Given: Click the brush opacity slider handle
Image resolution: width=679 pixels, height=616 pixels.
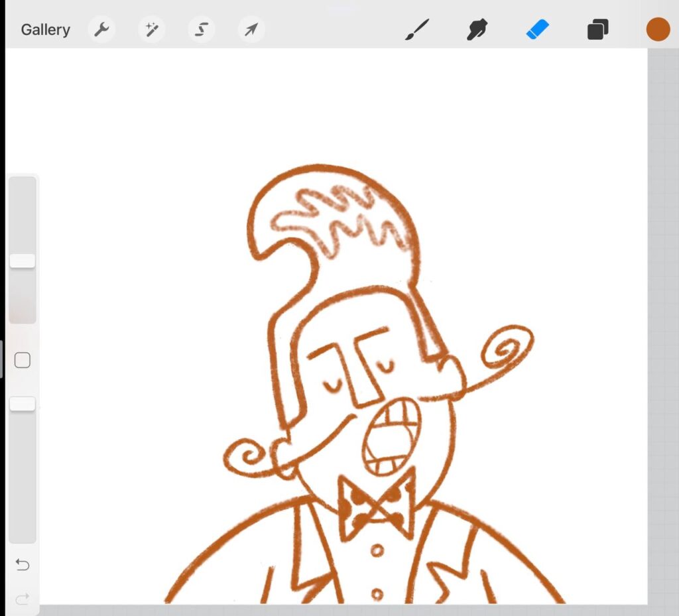Looking at the screenshot, I should coord(22,403).
